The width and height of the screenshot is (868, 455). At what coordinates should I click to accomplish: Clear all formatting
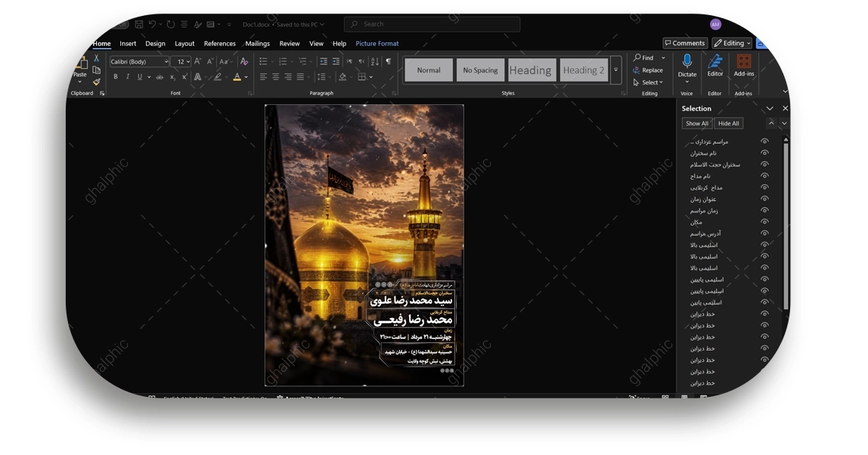tap(244, 61)
